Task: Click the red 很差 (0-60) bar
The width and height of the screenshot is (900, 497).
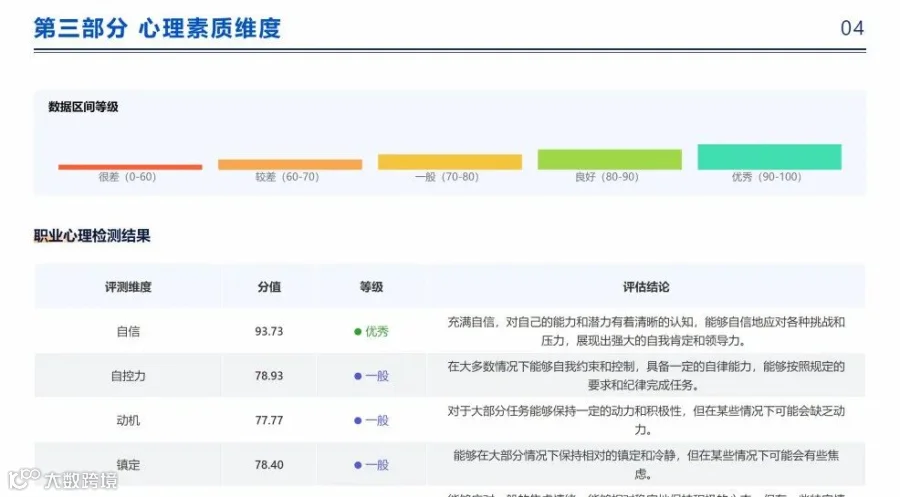Action: [x=130, y=167]
